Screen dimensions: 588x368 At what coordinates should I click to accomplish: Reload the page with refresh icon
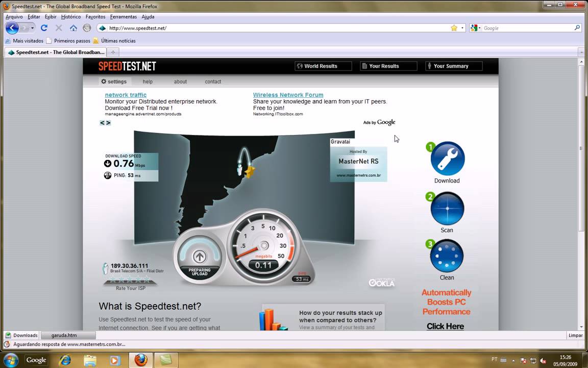tap(44, 28)
